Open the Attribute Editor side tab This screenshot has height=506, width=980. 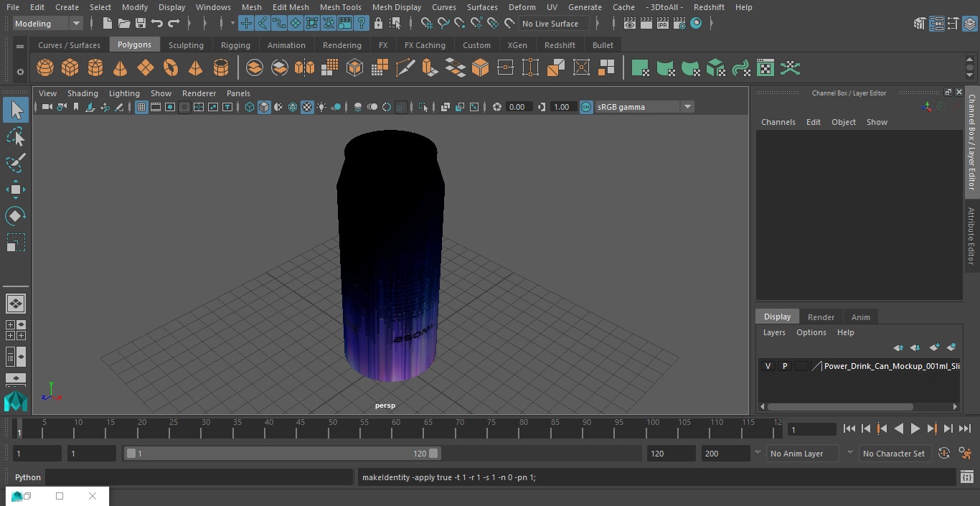[x=971, y=236]
